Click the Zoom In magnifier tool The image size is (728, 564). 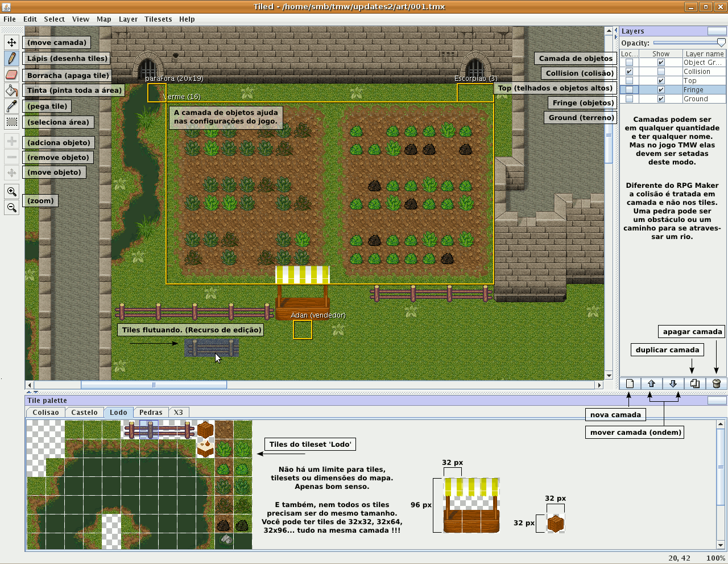click(x=12, y=192)
